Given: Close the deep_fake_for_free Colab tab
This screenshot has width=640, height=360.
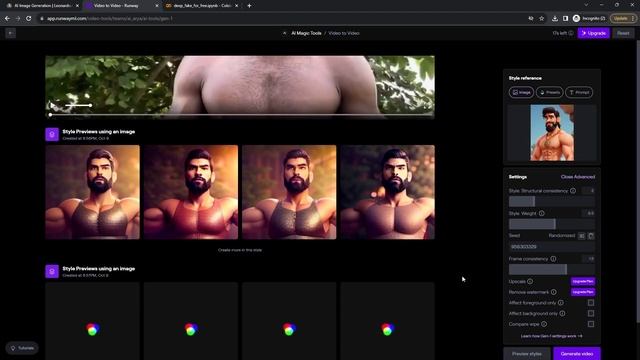Looking at the screenshot, I should (x=236, y=6).
